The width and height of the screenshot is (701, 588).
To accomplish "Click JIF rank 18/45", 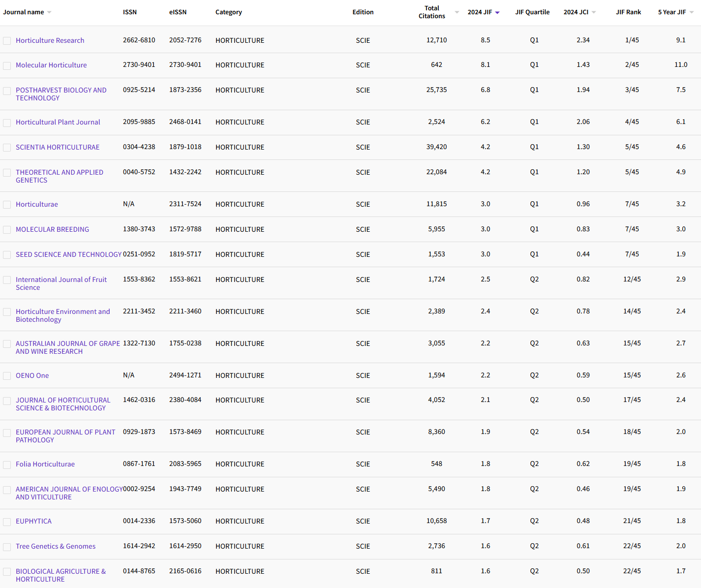I will [632, 432].
